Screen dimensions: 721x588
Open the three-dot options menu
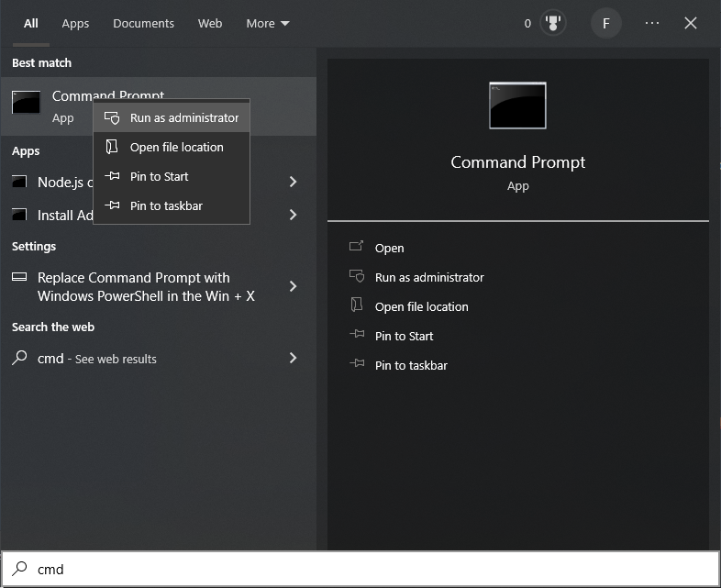point(652,23)
